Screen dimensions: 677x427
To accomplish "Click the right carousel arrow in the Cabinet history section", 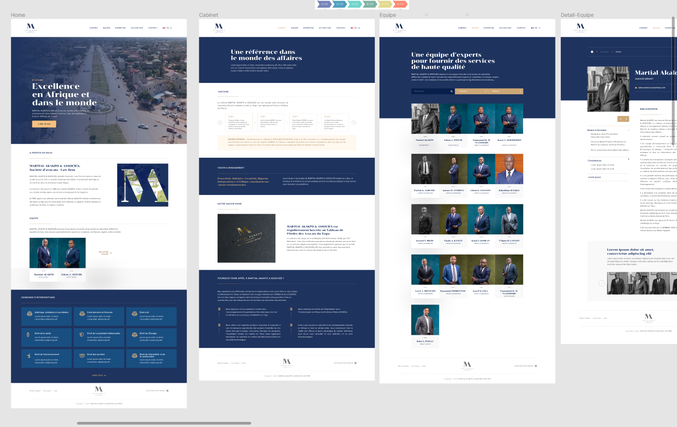I will pyautogui.click(x=353, y=123).
